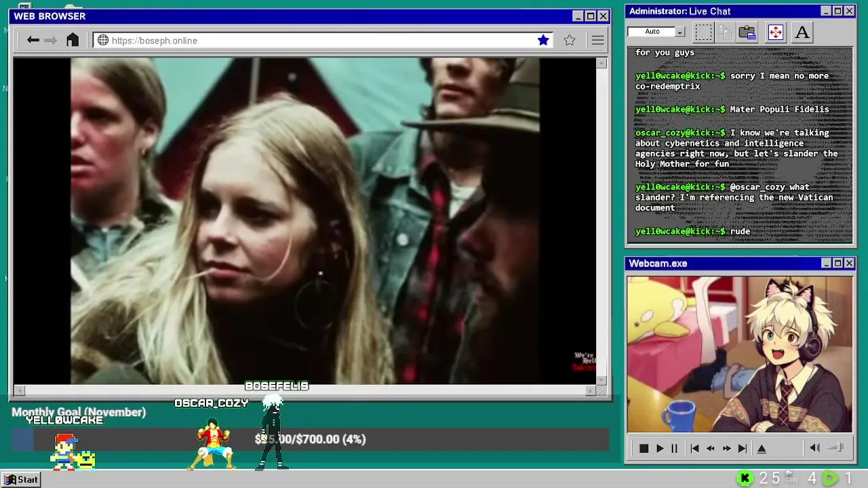Image resolution: width=868 pixels, height=488 pixels.
Task: Pause the Webcam.exe player
Action: click(x=675, y=449)
